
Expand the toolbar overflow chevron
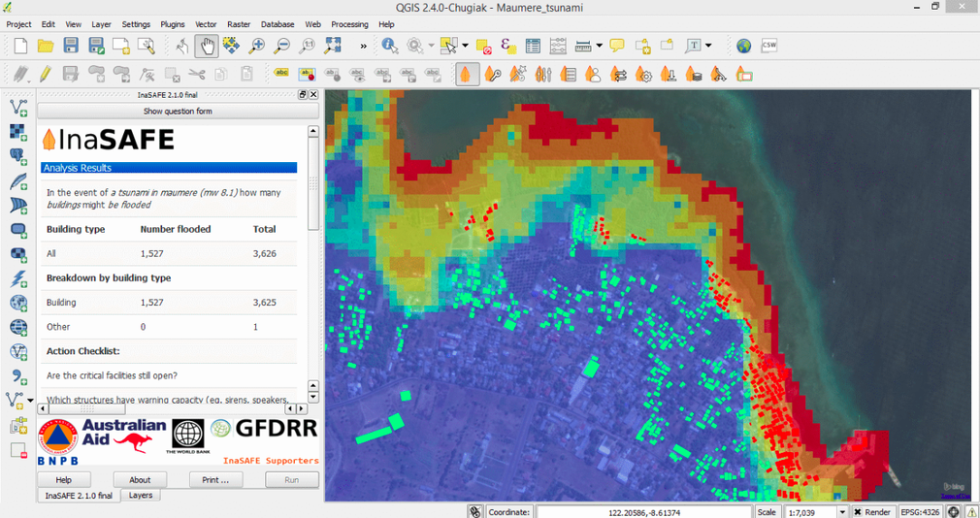(x=364, y=46)
